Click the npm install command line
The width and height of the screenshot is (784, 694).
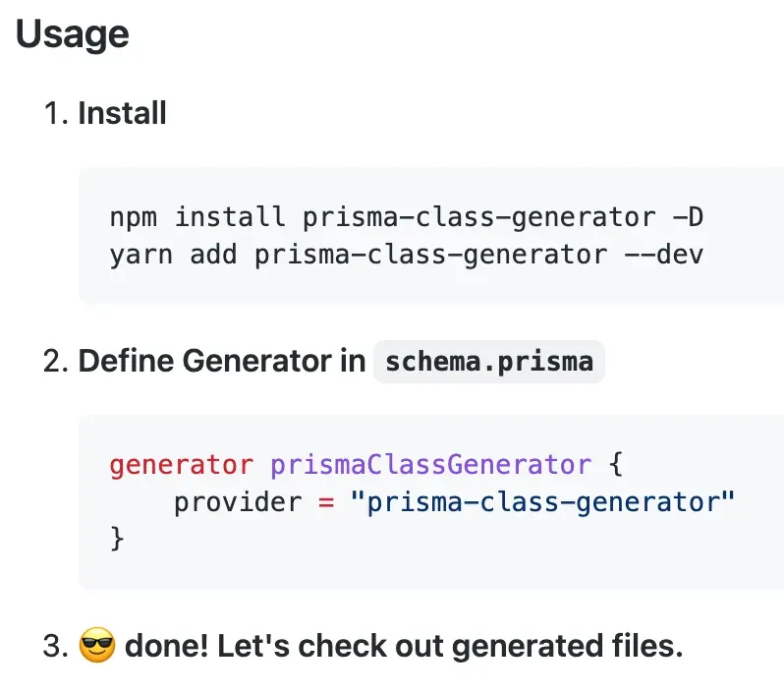[x=407, y=217]
